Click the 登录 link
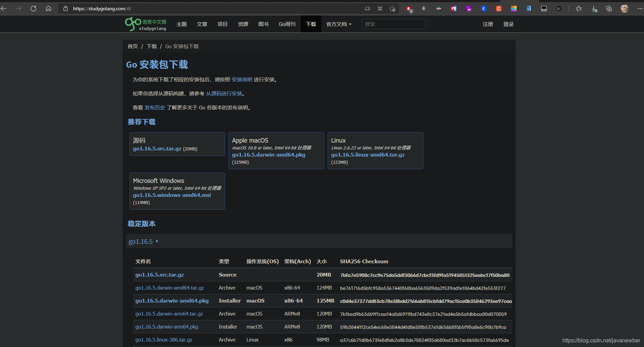The width and height of the screenshot is (644, 347). [508, 24]
